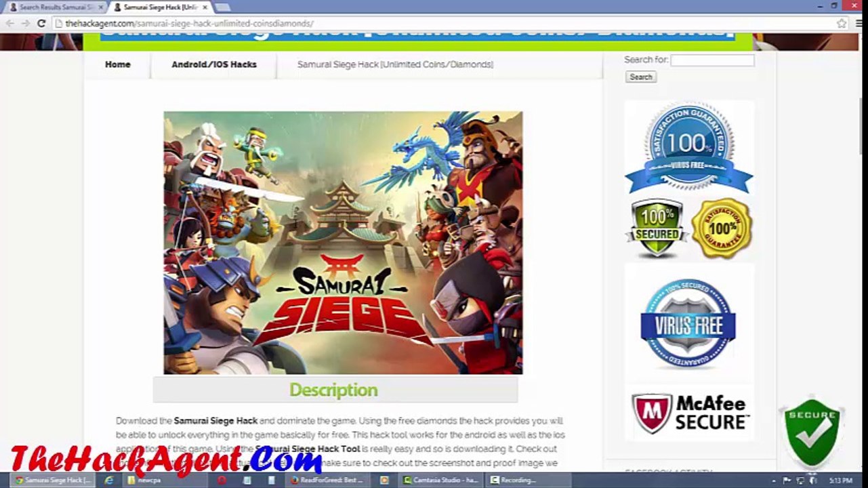Click the browser forward arrow
Screen dimensions: 868x488
click(25, 23)
